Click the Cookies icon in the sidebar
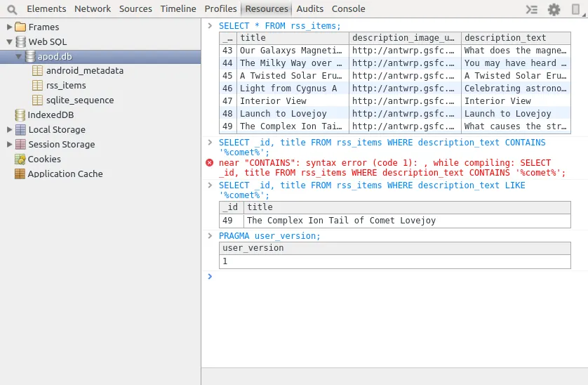This screenshot has height=385, width=588. [21, 159]
